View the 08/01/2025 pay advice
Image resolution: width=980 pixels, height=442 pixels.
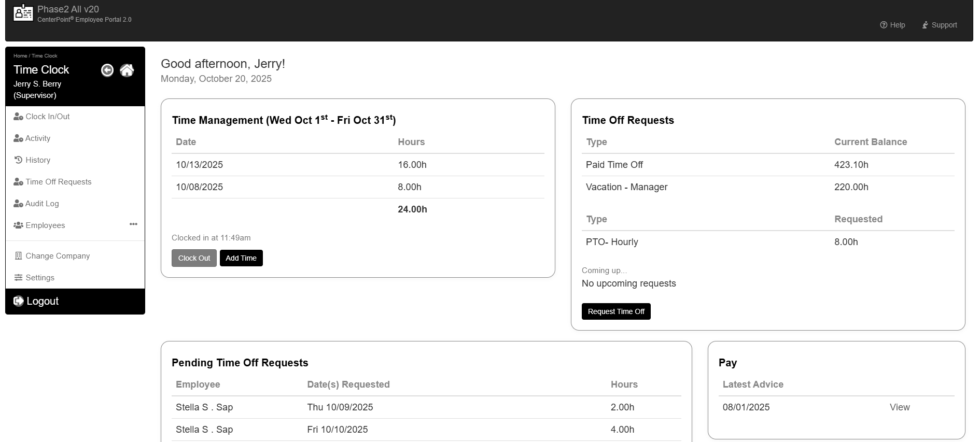pos(899,407)
